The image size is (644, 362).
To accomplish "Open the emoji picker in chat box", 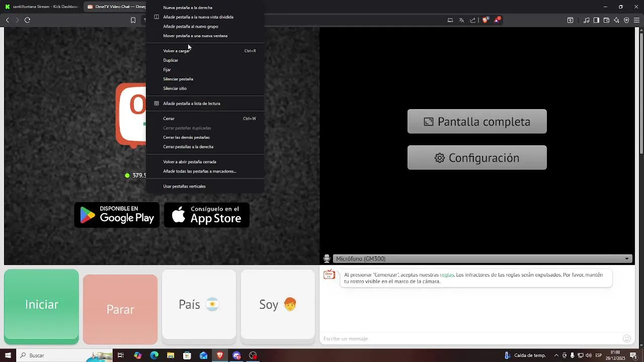I will 627,338.
